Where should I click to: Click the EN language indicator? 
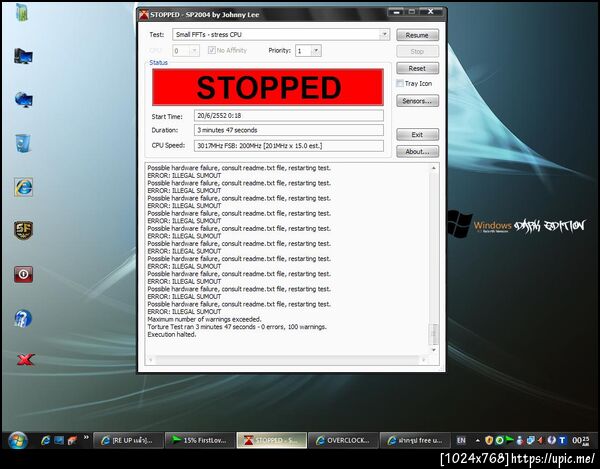pos(461,440)
